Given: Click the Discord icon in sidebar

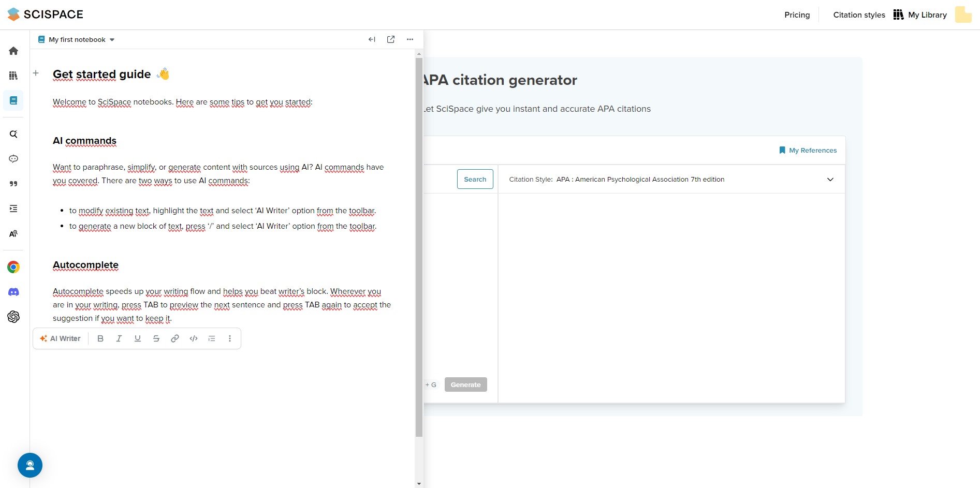Looking at the screenshot, I should 13,292.
